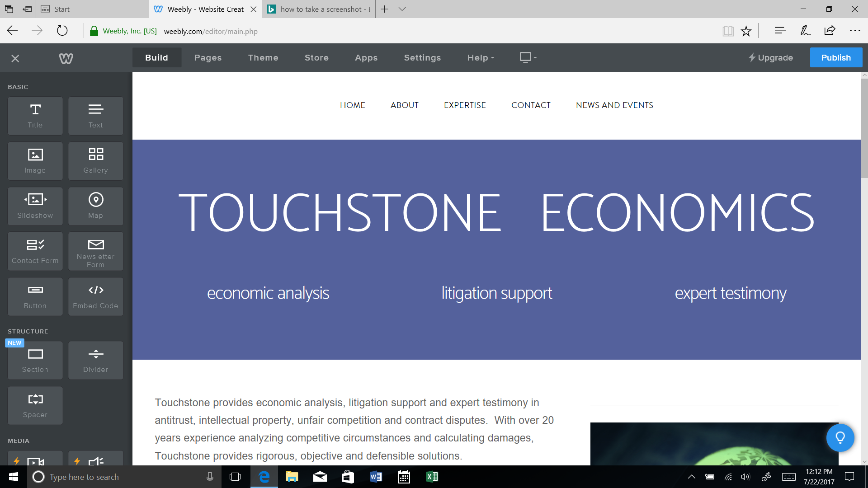Switch to the Theme tab
The height and width of the screenshot is (488, 868).
(263, 58)
